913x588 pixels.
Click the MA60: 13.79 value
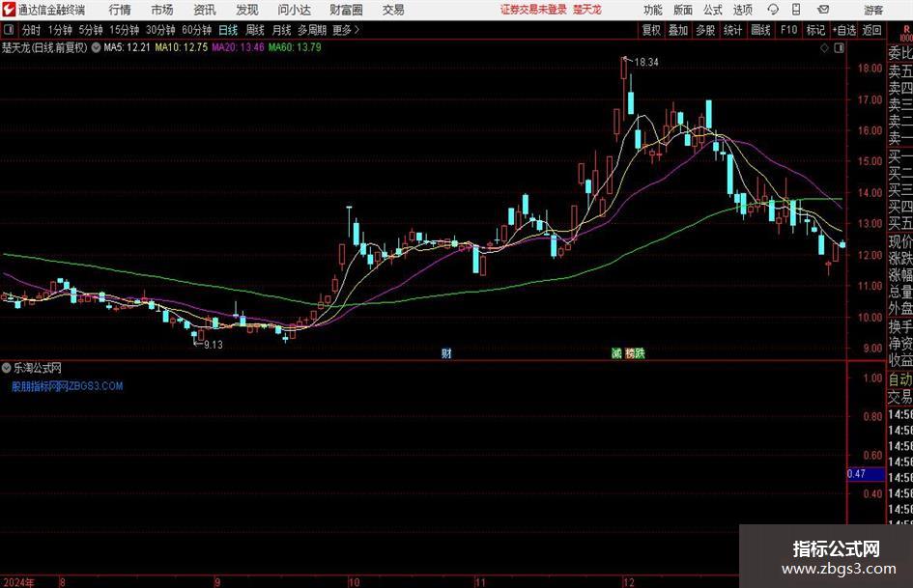[295, 47]
